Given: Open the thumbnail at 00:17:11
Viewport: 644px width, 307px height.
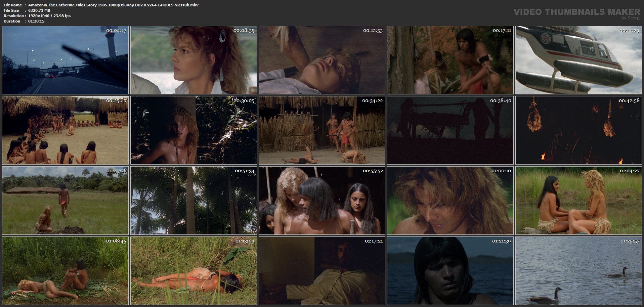Looking at the screenshot, I should coord(450,60).
